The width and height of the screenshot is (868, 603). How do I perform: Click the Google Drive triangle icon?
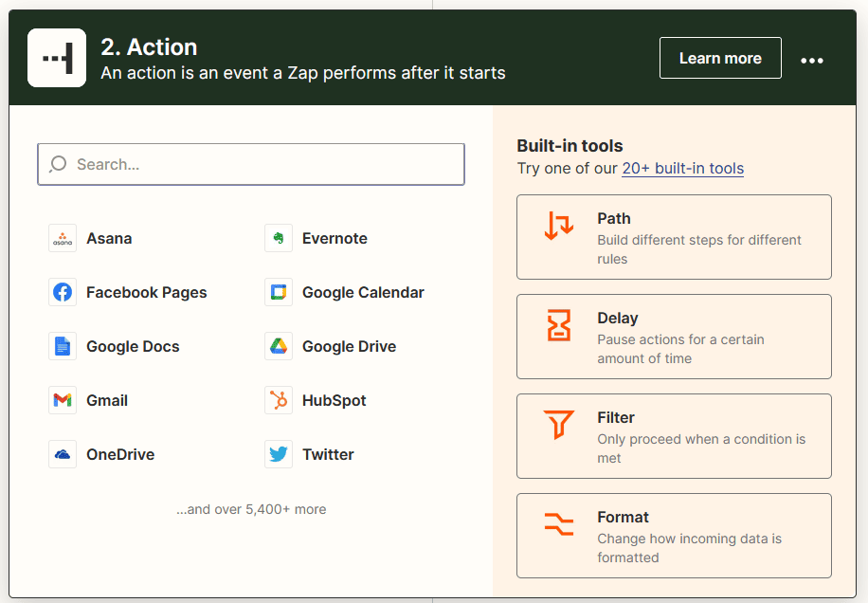(279, 347)
